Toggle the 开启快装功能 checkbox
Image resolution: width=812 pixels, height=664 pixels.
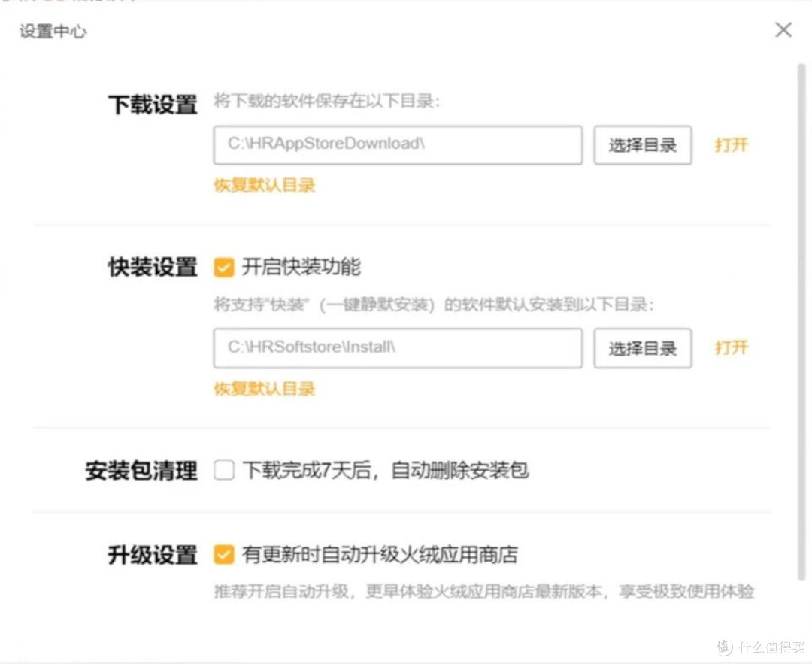click(x=223, y=266)
